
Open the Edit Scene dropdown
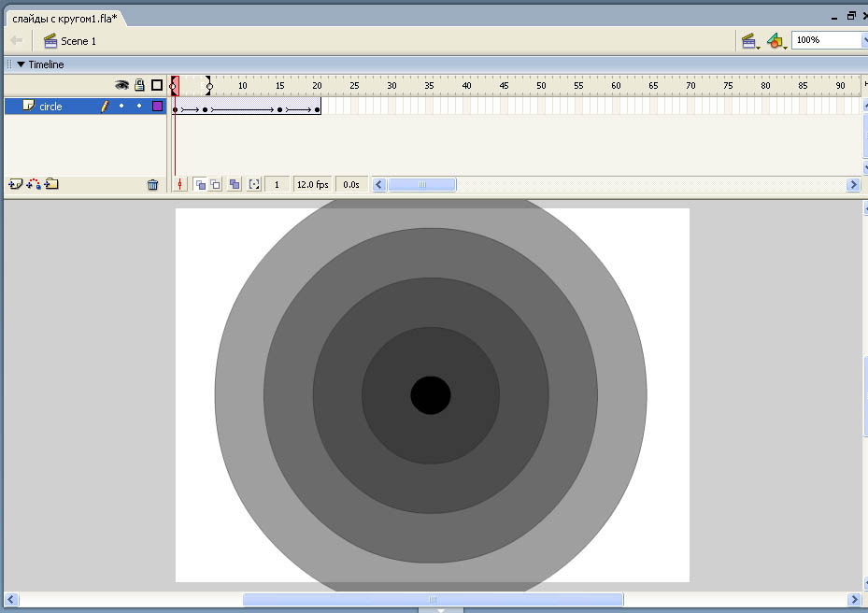coord(749,41)
